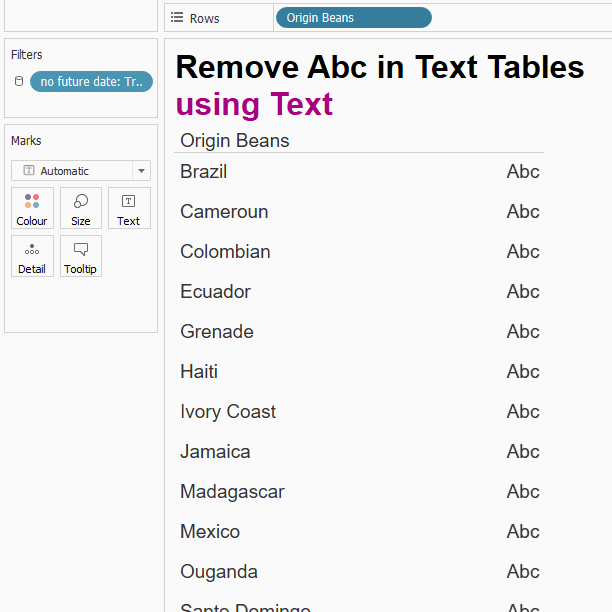Click the Abc mark in Haiti row
The height and width of the screenshot is (612, 612).
523,372
